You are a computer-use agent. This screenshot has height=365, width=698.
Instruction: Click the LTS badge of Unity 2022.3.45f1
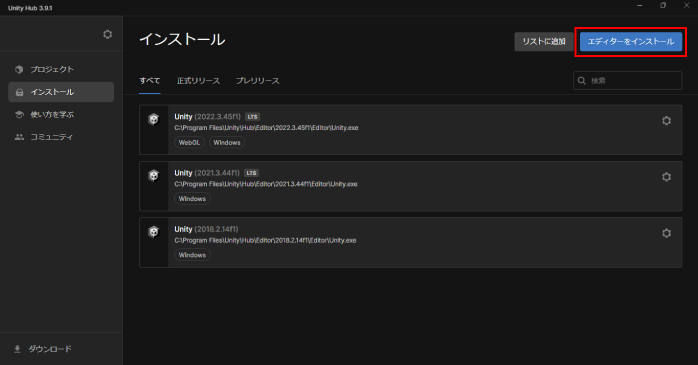[x=252, y=117]
